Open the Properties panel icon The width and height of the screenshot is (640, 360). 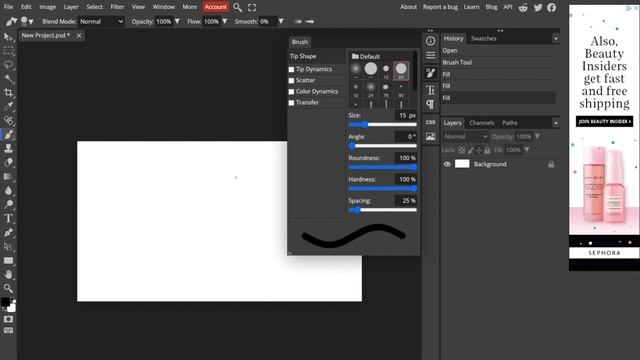point(430,56)
